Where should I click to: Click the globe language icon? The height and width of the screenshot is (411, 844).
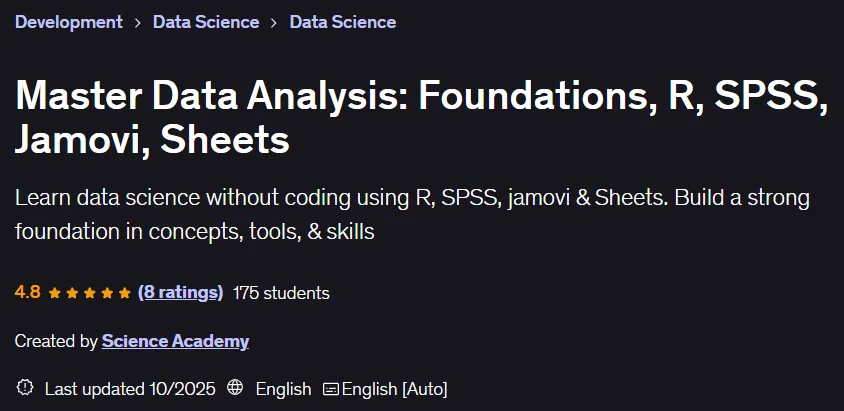pos(235,388)
